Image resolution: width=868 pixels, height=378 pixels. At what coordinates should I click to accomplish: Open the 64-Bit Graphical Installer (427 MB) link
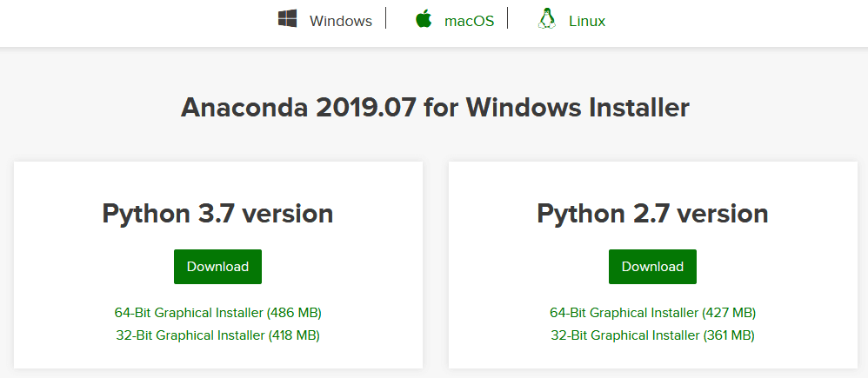(x=652, y=312)
